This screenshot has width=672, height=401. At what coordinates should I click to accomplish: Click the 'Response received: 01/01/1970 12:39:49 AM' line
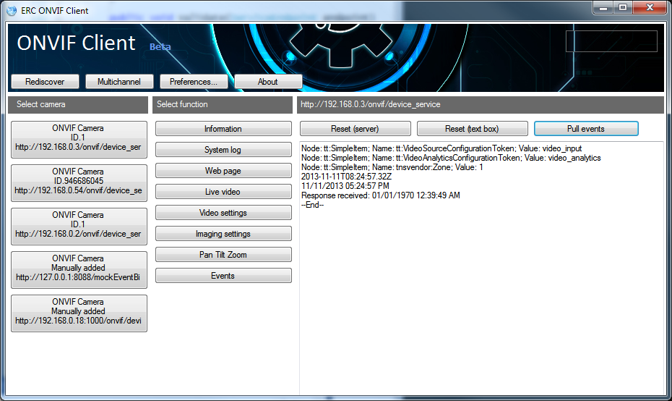pyautogui.click(x=381, y=195)
